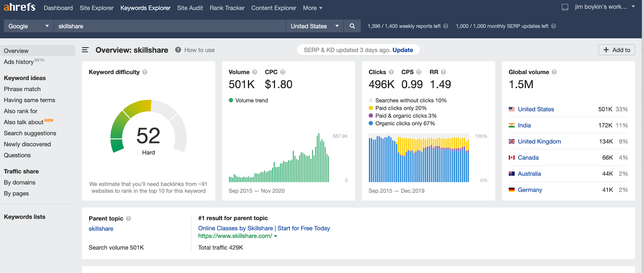This screenshot has width=644, height=273.
Task: Click the green Volume trend legend dot
Action: pyautogui.click(x=231, y=100)
